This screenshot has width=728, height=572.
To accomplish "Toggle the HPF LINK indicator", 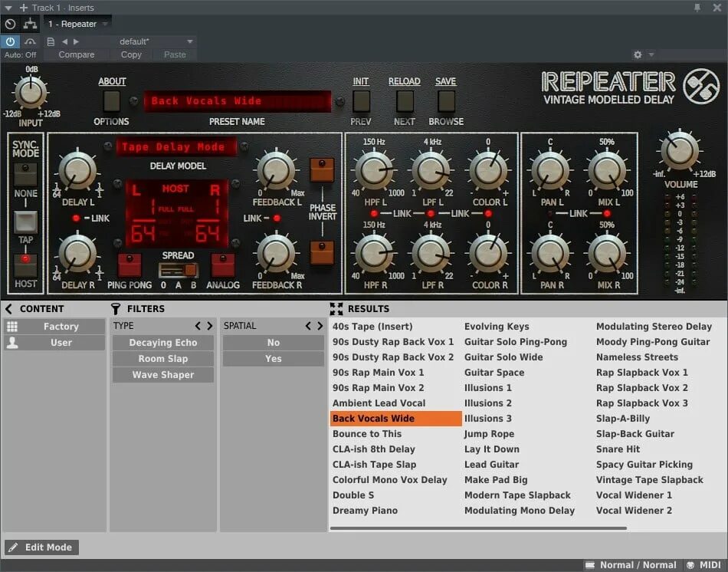I will click(374, 213).
